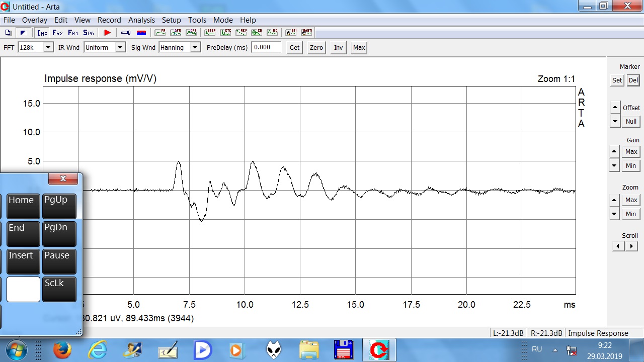Click the Scroll right arrow
Viewport: 644px width, 362px height.
(x=631, y=246)
